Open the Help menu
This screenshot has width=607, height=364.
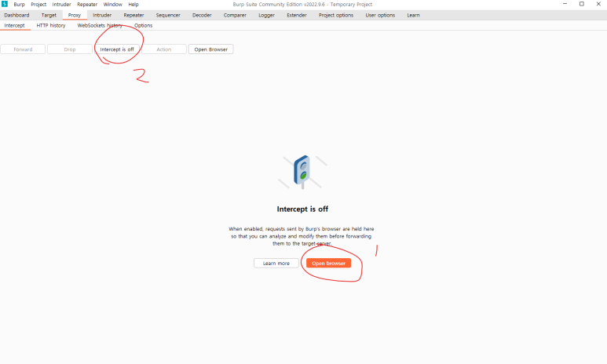[x=133, y=4]
